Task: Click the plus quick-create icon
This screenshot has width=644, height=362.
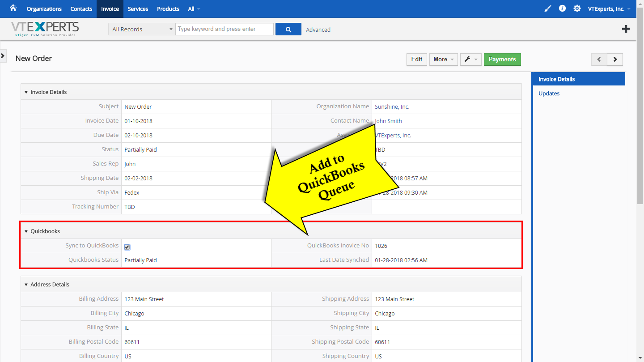Action: click(x=626, y=29)
